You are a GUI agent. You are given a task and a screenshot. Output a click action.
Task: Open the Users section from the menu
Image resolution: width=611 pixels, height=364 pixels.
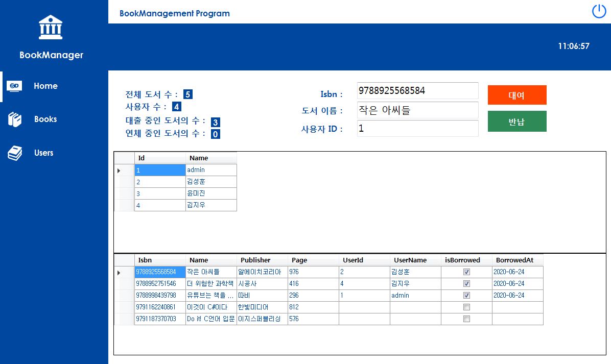coord(43,153)
